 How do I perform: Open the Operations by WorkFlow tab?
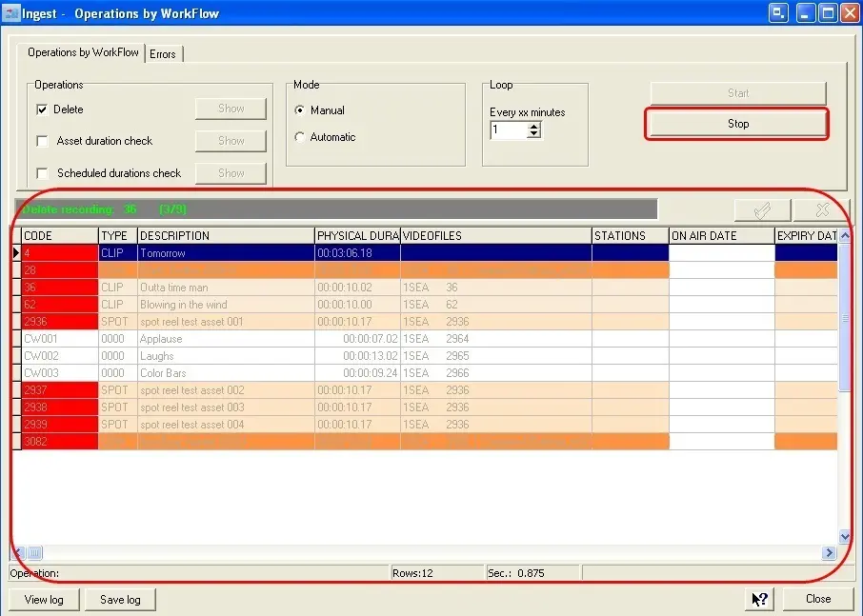83,52
